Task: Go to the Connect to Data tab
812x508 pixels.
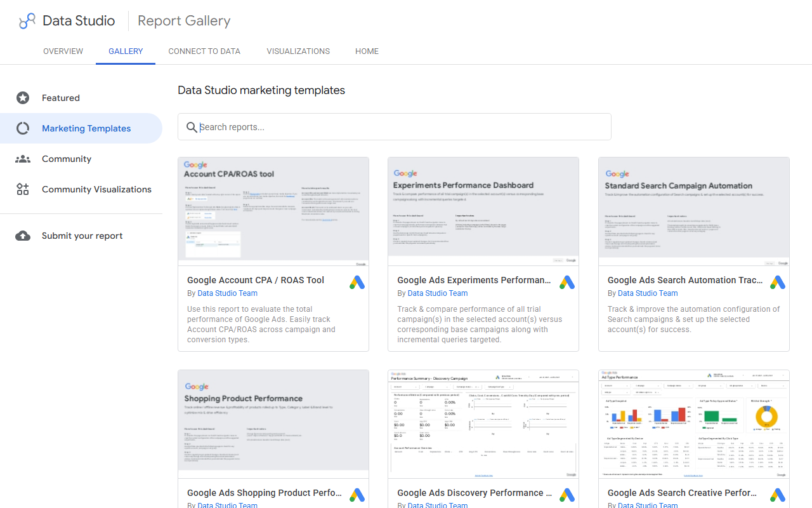Action: tap(204, 51)
